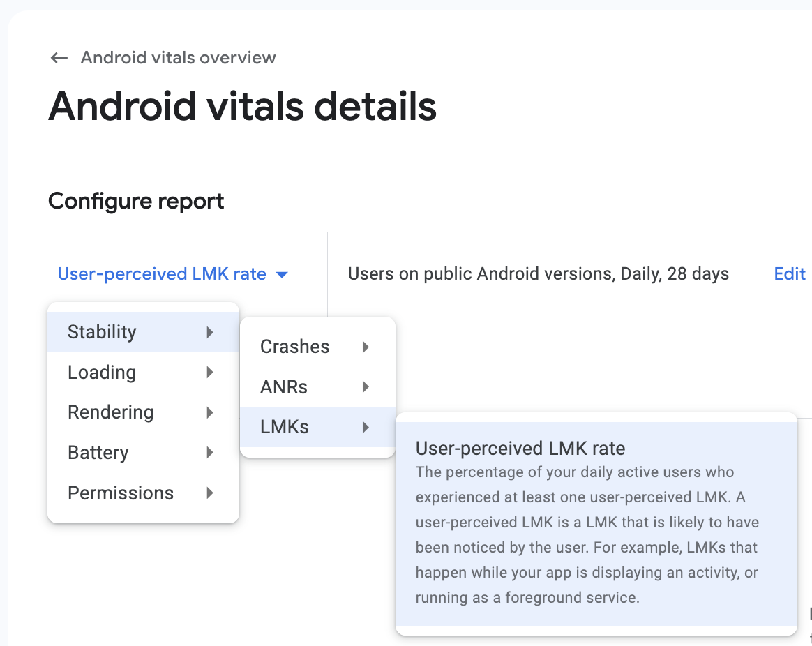Expand the Battery submenu arrow
Image resolution: width=812 pixels, height=646 pixels.
[x=210, y=453]
